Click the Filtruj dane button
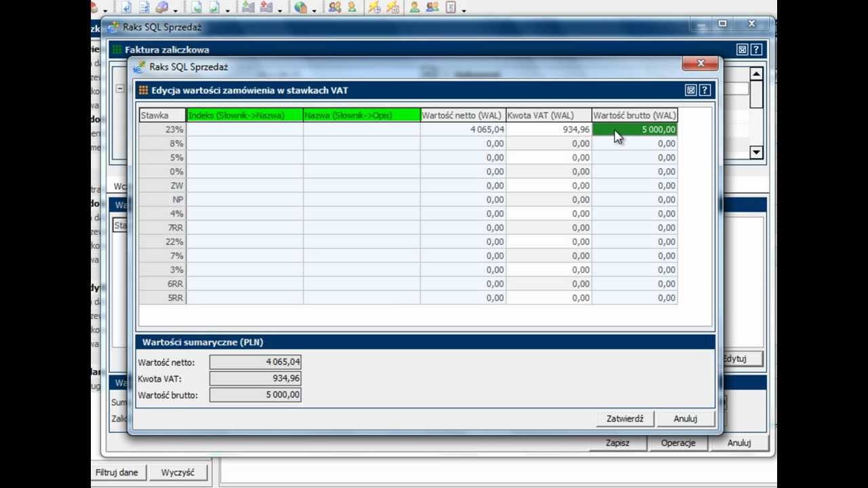 click(x=117, y=472)
